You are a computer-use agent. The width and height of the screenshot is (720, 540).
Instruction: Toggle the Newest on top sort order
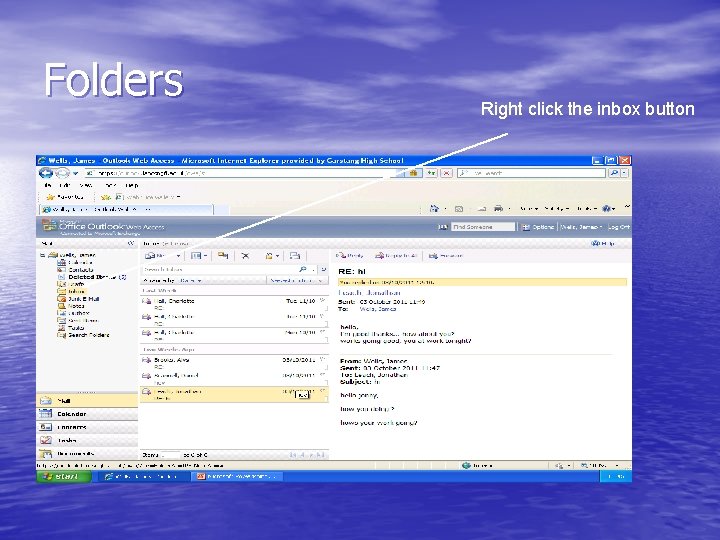(298, 280)
